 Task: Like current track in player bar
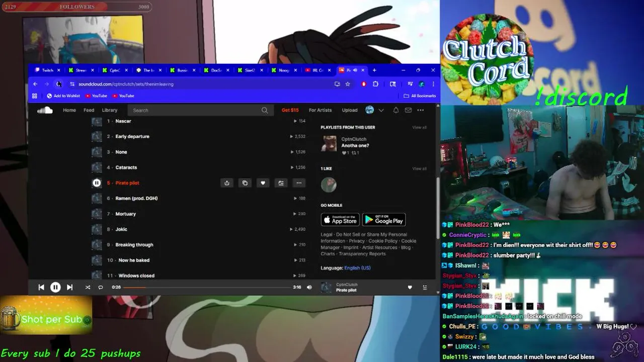click(x=410, y=287)
